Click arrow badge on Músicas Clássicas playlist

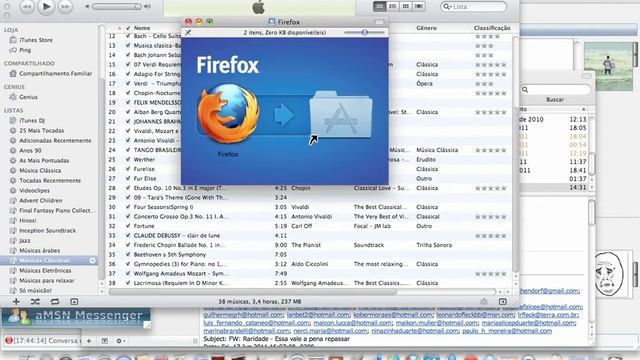(93, 260)
